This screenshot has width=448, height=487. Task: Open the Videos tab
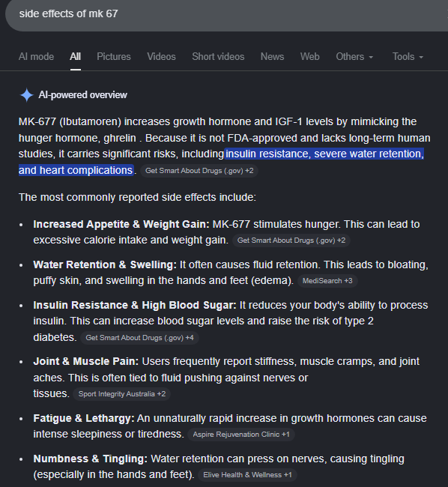[161, 57]
